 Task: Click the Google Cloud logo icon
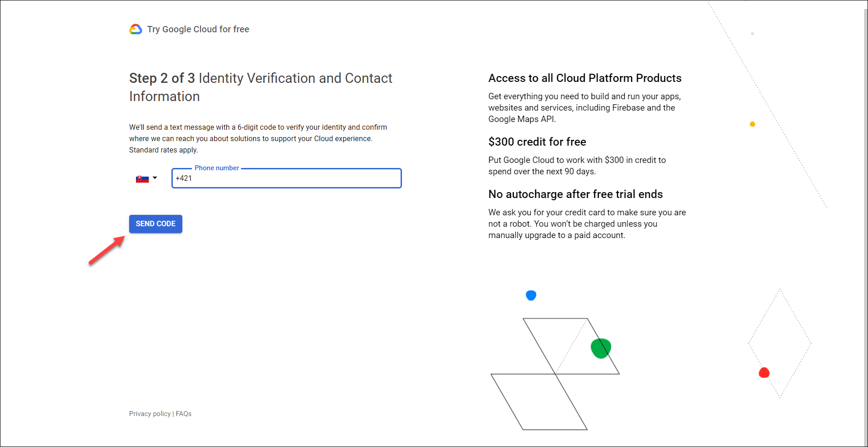(x=135, y=29)
